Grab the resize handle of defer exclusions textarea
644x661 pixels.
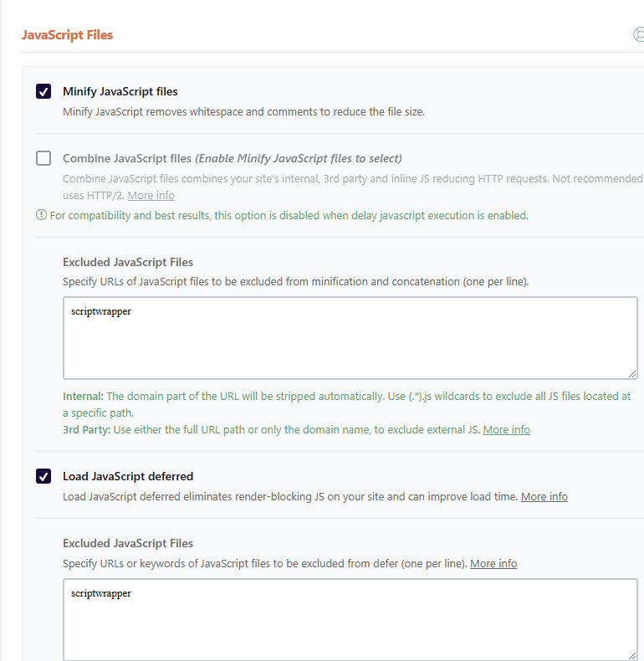coord(632,656)
